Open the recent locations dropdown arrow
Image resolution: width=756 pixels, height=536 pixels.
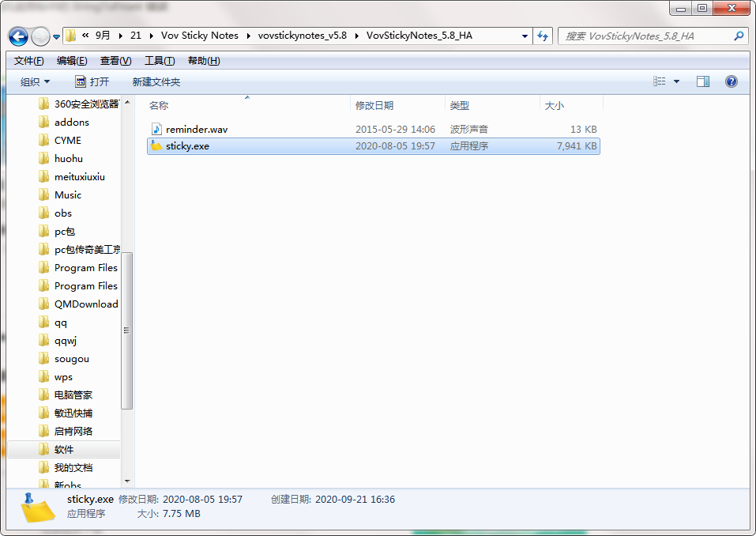(56, 36)
